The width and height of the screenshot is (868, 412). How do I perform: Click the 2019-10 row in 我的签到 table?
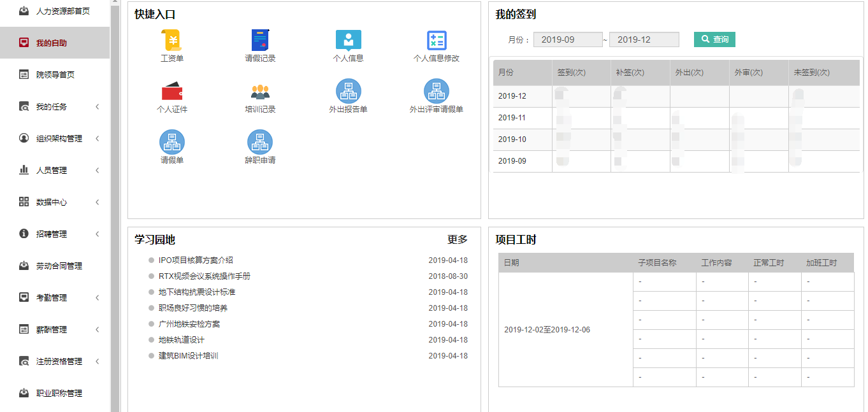pyautogui.click(x=676, y=139)
